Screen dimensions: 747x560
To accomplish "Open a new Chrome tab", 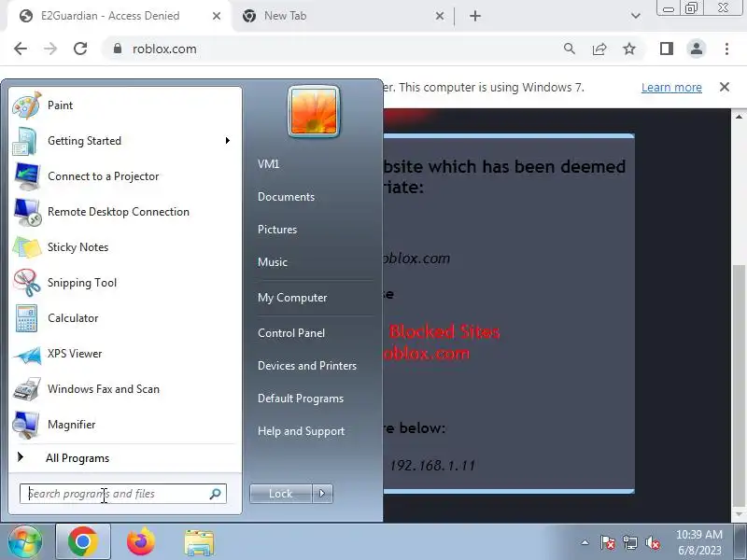I will click(x=475, y=16).
